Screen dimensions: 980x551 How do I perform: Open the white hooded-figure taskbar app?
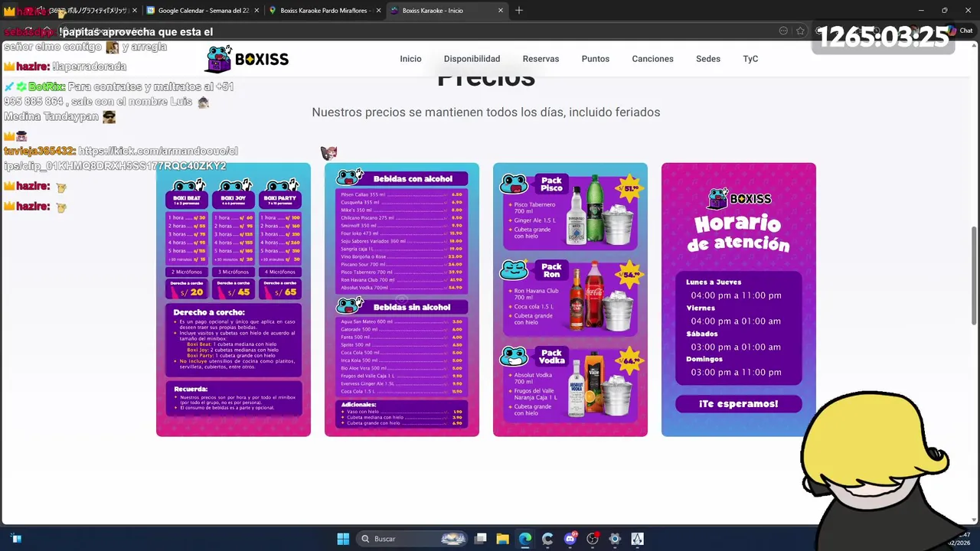637,539
